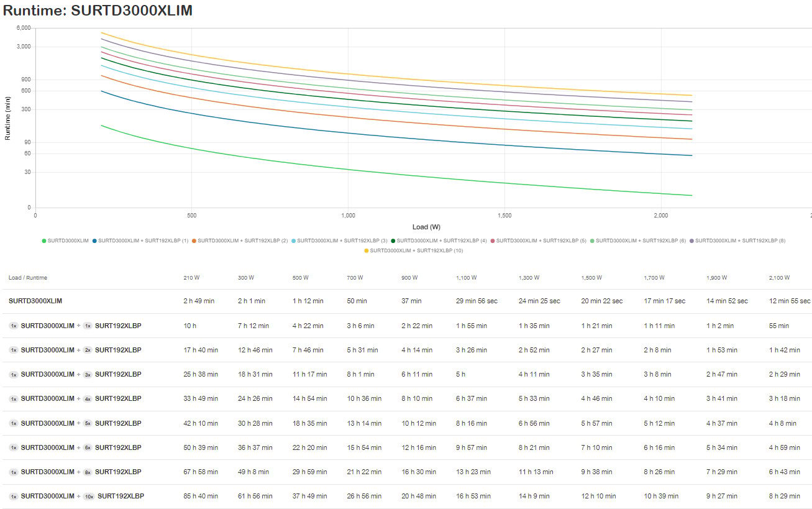Toggle SURT192XLBP (10) series legend label
This screenshot has width=812, height=509.
416,250
